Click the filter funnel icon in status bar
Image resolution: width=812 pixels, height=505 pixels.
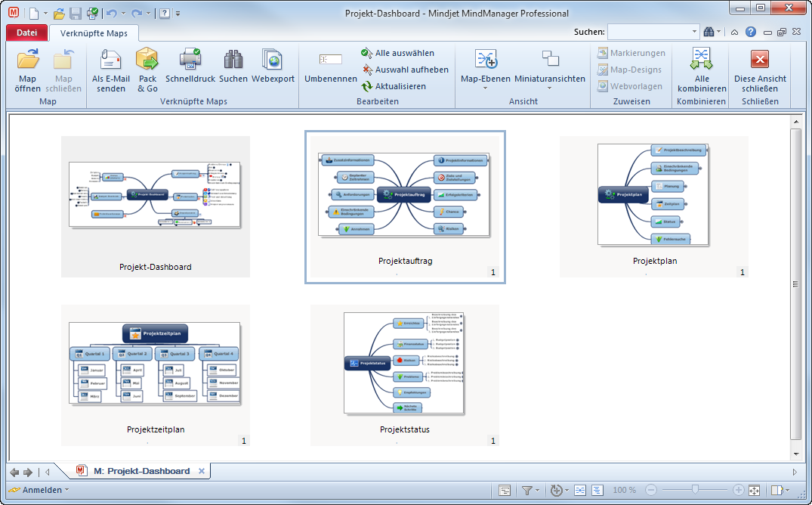(x=526, y=490)
